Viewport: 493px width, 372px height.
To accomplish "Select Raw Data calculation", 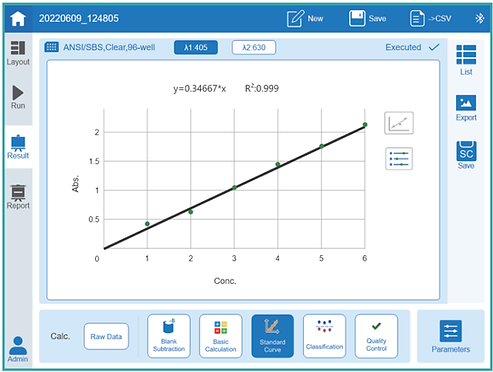I will coord(106,336).
